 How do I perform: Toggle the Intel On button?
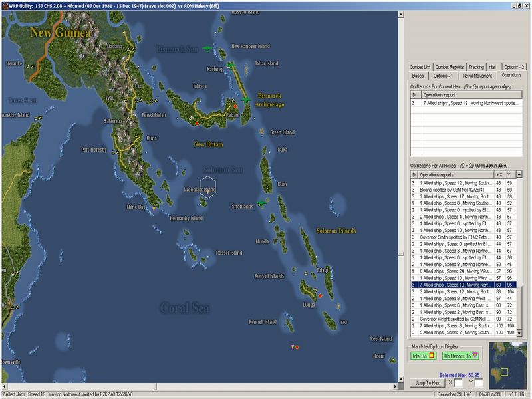pyautogui.click(x=423, y=356)
